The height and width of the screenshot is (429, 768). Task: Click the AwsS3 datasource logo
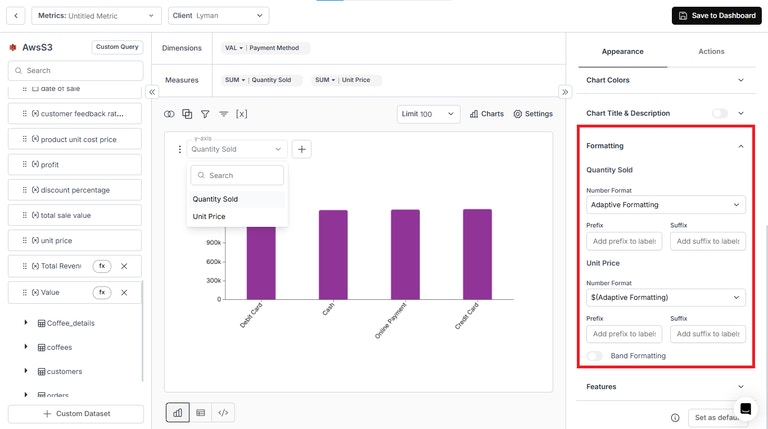[13, 48]
